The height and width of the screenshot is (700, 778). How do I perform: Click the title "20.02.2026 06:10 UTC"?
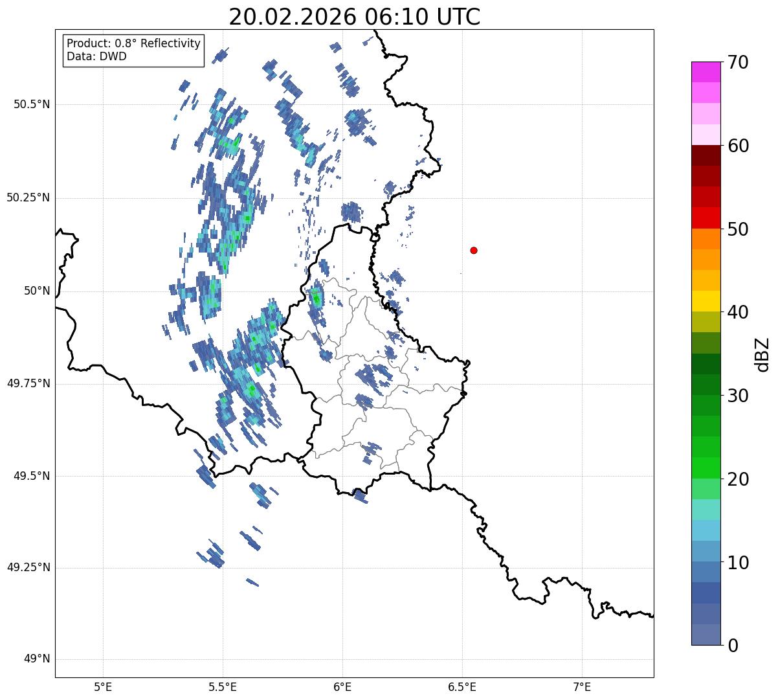click(355, 16)
